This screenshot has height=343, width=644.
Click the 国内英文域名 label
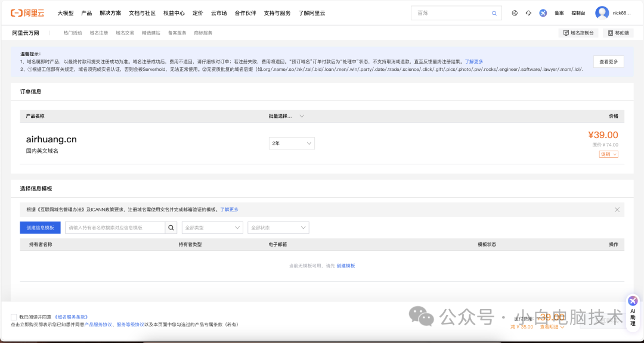42,151
